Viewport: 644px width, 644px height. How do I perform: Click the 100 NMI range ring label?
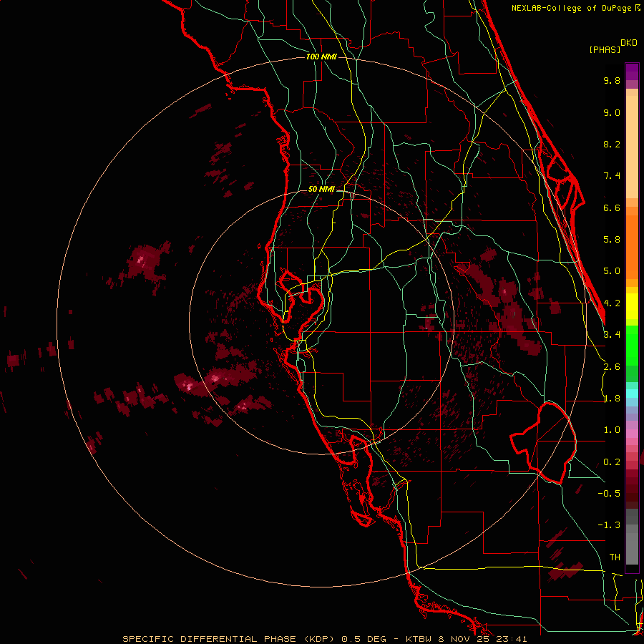(x=321, y=57)
